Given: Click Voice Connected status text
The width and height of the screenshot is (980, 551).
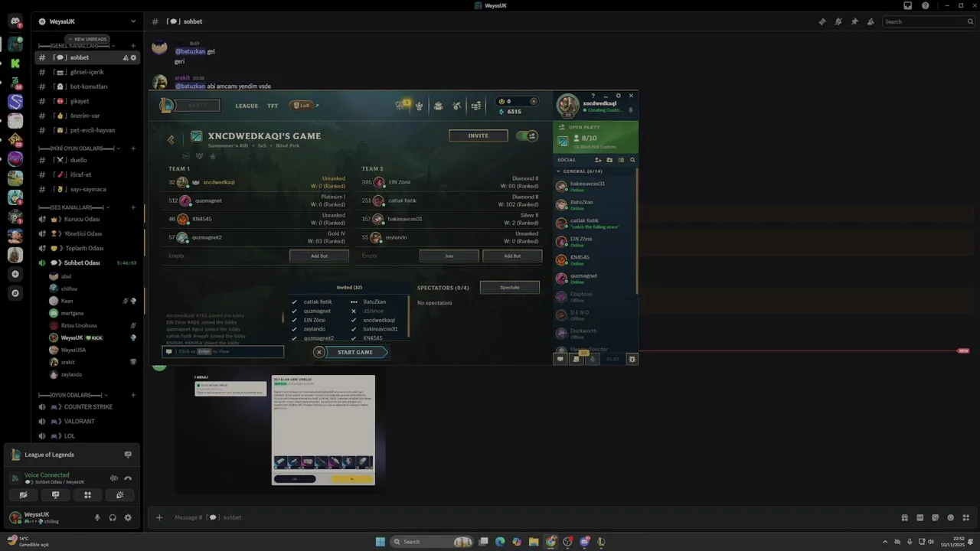Looking at the screenshot, I should point(47,474).
